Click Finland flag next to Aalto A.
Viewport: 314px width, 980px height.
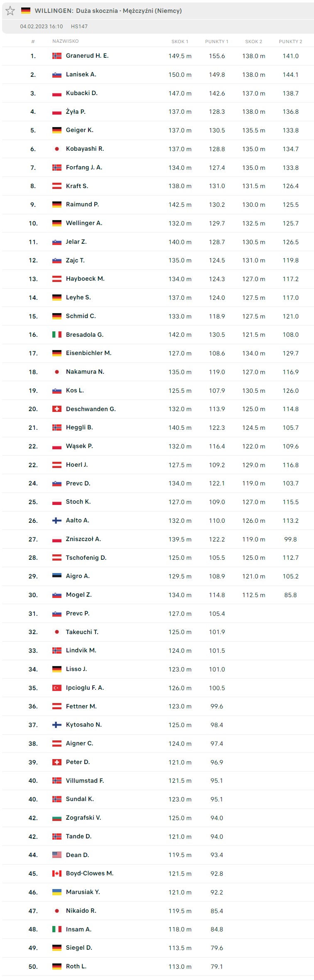pos(57,520)
